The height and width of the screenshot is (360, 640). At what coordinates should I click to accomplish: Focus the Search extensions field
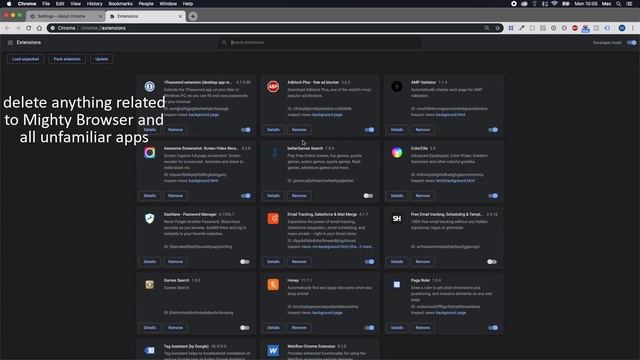[x=320, y=42]
